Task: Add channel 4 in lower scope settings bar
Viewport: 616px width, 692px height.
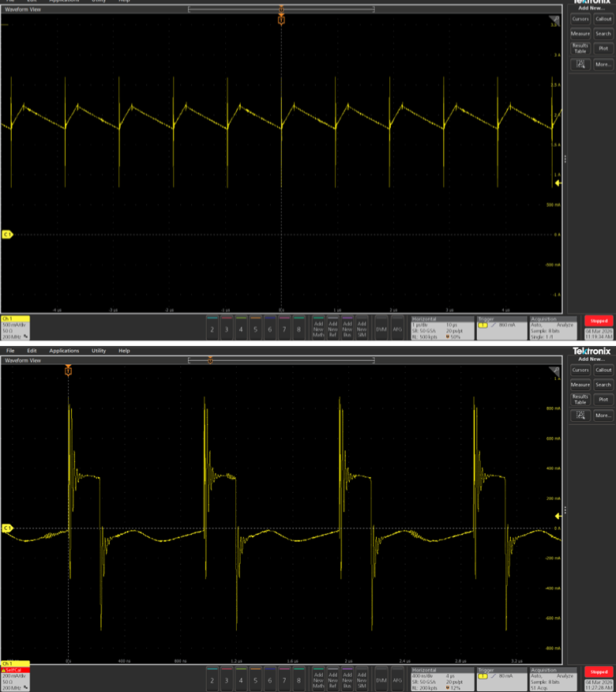Action: pyautogui.click(x=241, y=679)
